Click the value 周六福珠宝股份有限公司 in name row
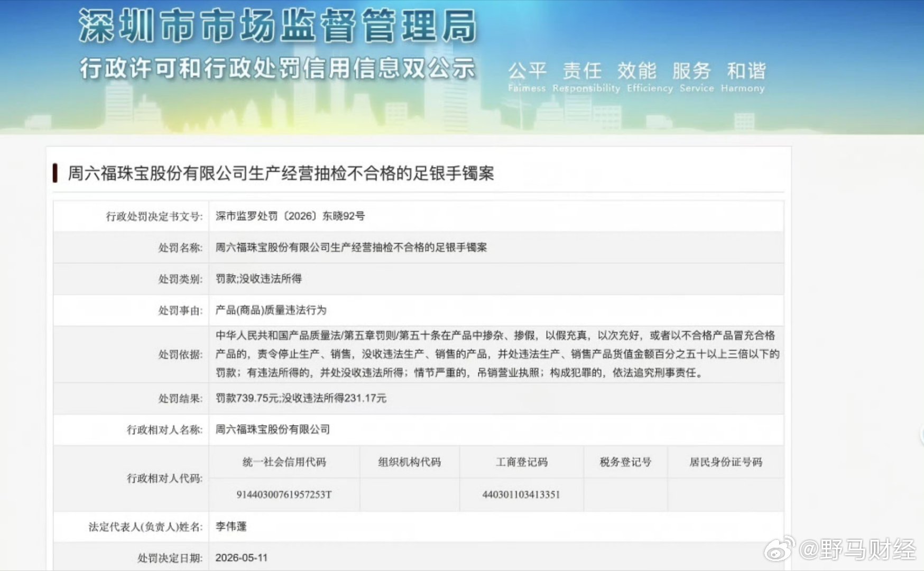This screenshot has height=571, width=924. click(273, 429)
